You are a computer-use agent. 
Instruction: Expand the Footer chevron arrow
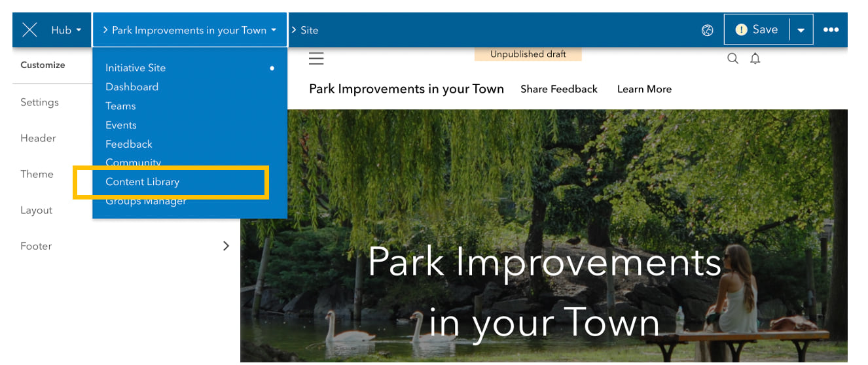point(226,246)
